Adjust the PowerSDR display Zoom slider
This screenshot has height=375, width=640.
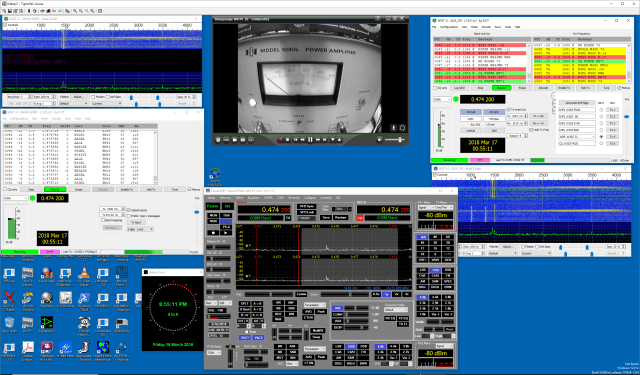(344, 294)
